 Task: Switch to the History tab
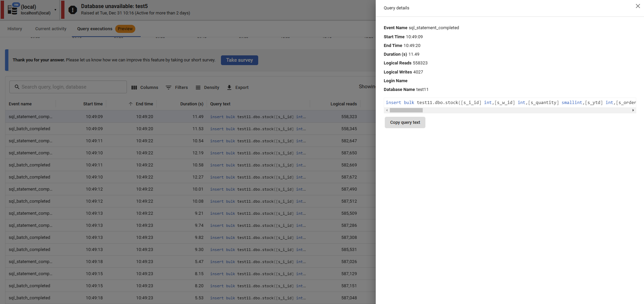pos(14,29)
